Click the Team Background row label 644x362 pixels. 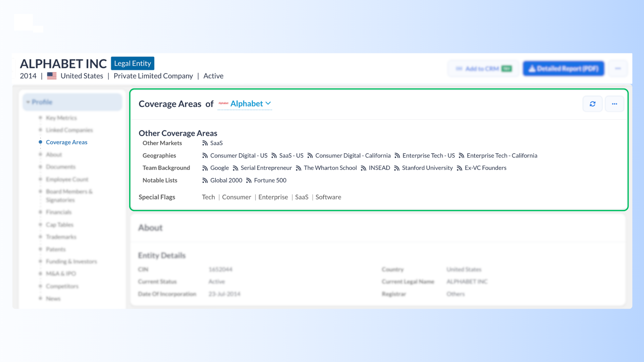[166, 168]
